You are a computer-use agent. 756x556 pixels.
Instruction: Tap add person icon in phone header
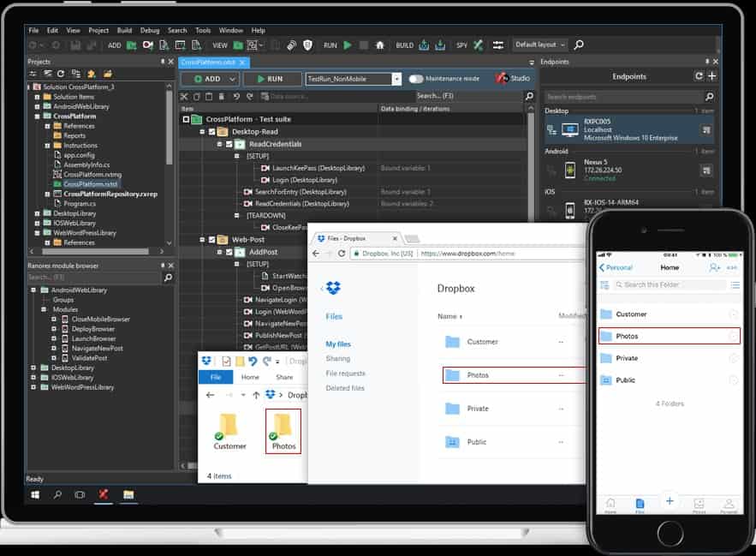point(714,267)
